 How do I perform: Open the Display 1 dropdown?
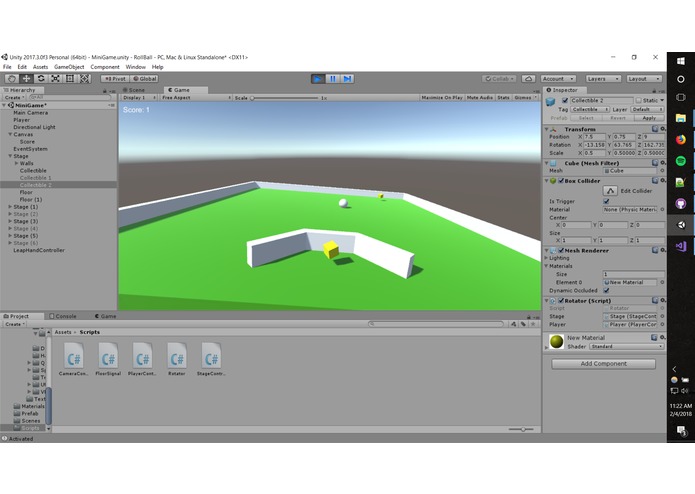(x=139, y=97)
